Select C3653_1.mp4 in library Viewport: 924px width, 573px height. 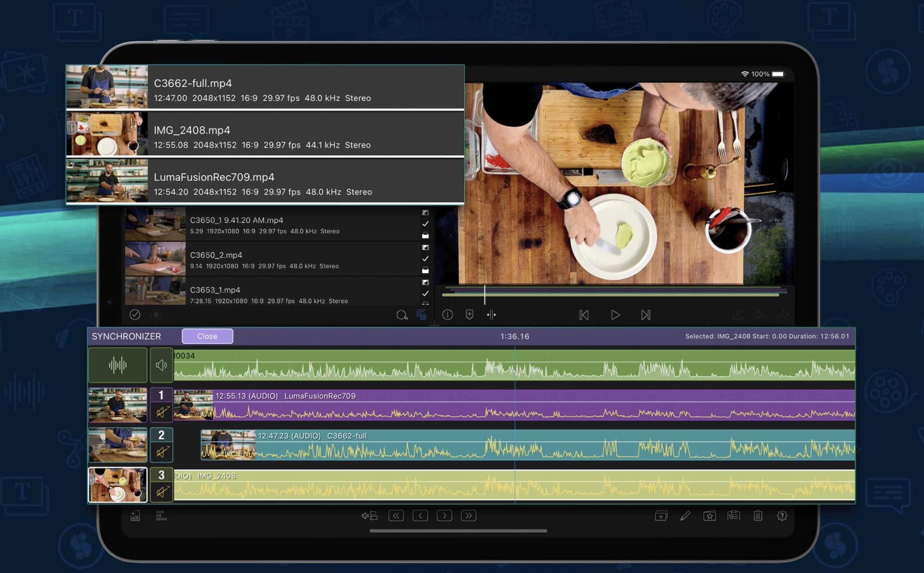coord(272,292)
